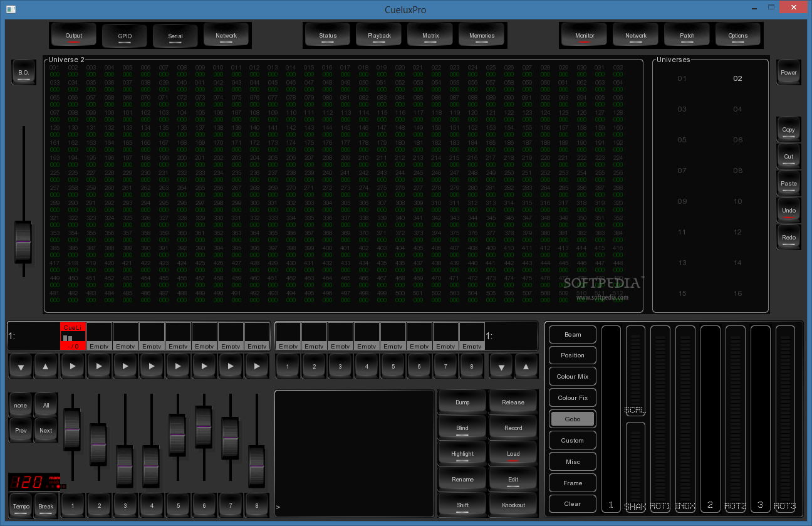The width and height of the screenshot is (812, 526).
Task: Trigger right playback button 8
Action: (x=472, y=366)
